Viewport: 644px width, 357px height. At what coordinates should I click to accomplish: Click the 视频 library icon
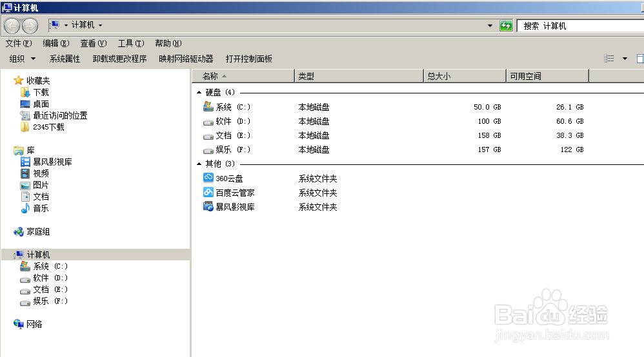[25, 173]
